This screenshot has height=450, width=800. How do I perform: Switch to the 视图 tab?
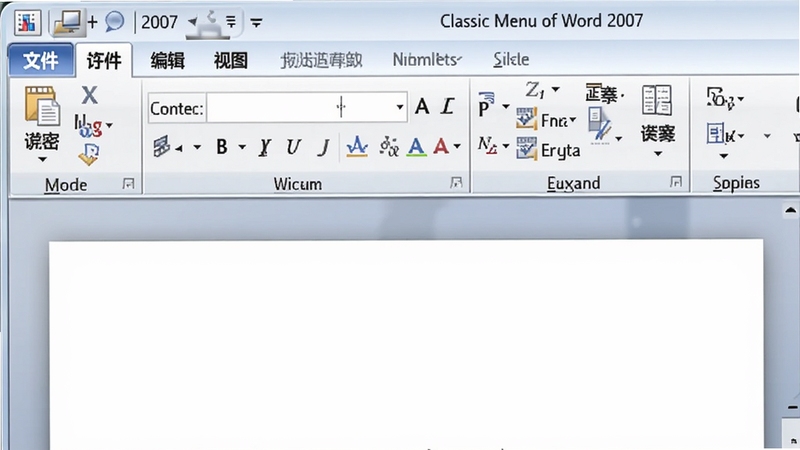(x=231, y=61)
